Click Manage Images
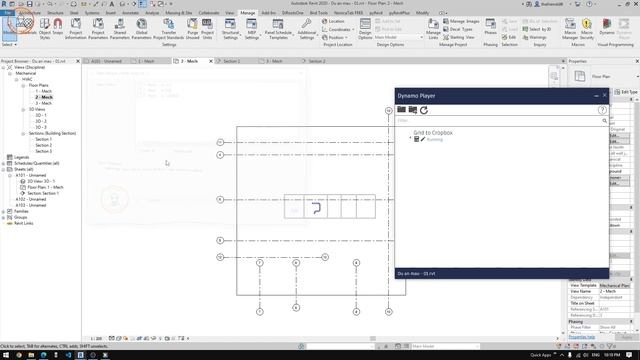Image resolution: width=640 pixels, height=360 pixels. (461, 21)
